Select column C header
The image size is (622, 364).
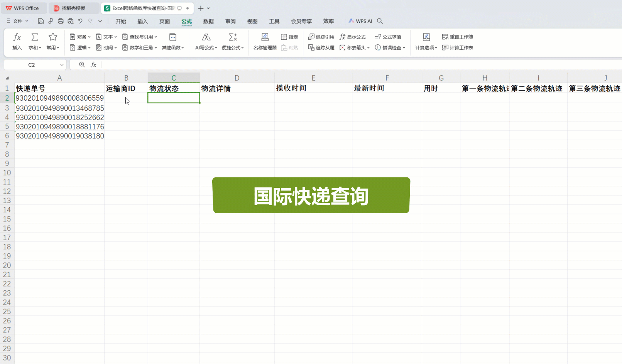174,78
